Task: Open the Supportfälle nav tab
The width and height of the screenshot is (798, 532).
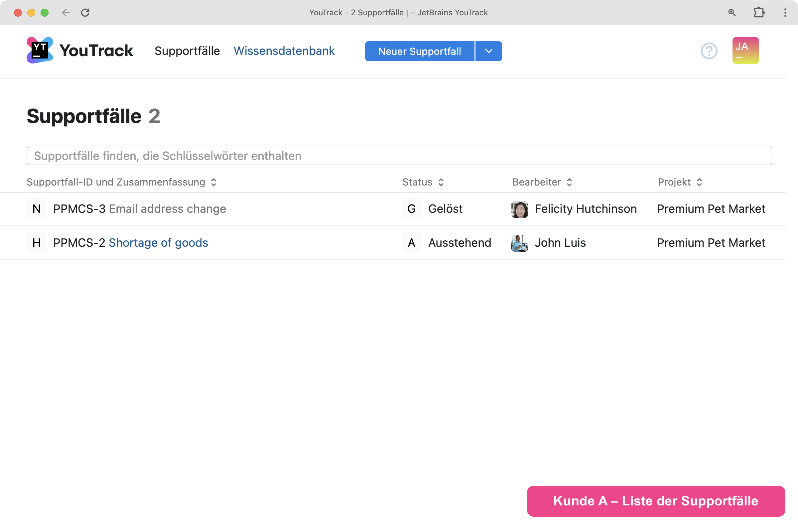Action: click(x=187, y=51)
